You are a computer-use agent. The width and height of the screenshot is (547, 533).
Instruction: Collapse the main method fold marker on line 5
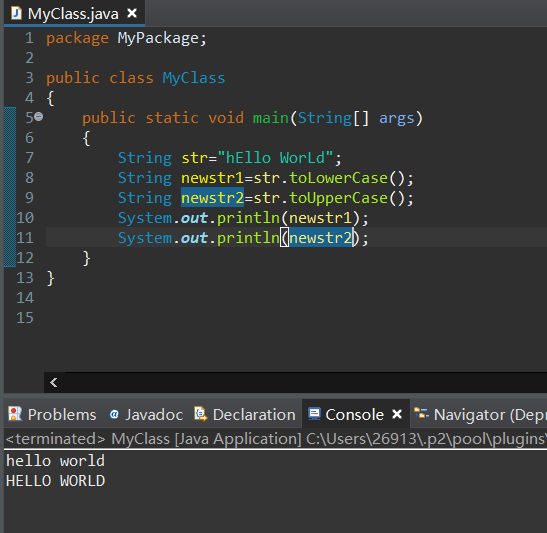click(x=39, y=117)
